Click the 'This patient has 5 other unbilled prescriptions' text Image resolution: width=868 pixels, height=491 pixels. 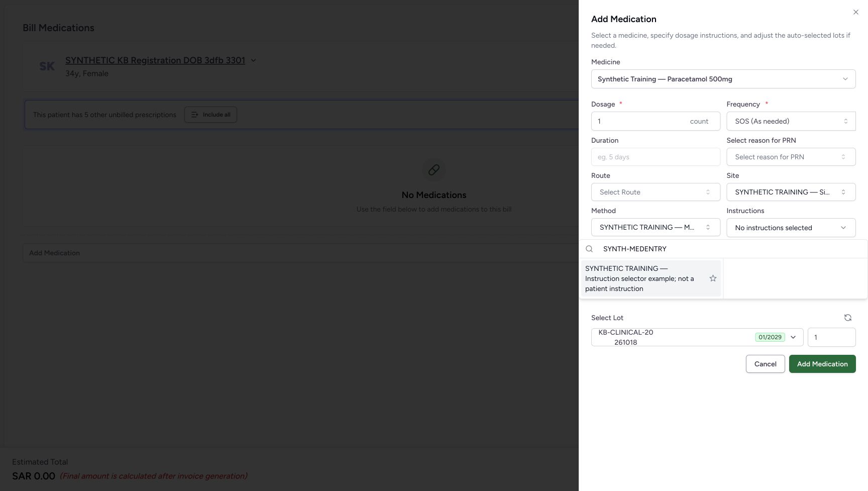point(104,115)
